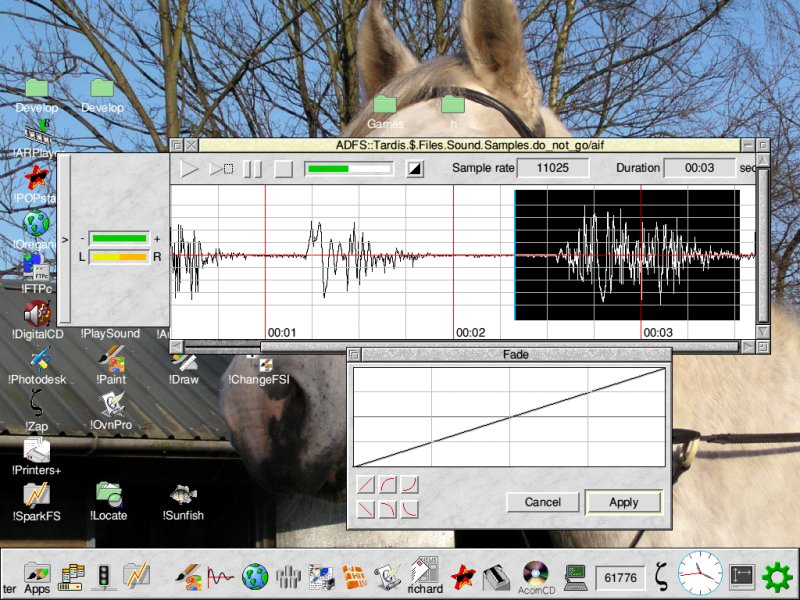Click the printer icon on the icon bar
Viewport: 800px width, 600px height.
click(494, 577)
